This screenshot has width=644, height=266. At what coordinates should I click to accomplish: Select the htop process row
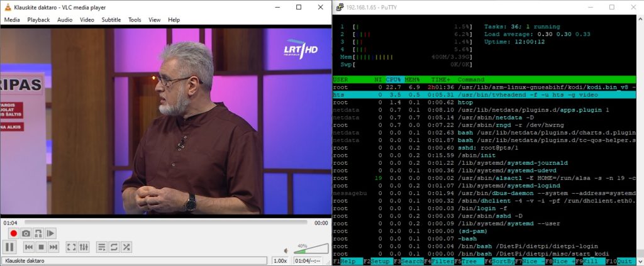pyautogui.click(x=485, y=103)
